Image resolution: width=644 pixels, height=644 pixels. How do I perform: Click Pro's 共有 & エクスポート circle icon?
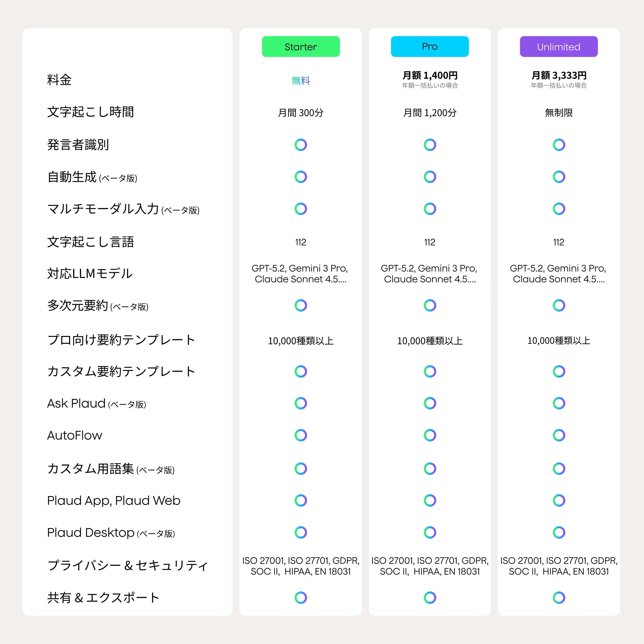click(x=430, y=598)
